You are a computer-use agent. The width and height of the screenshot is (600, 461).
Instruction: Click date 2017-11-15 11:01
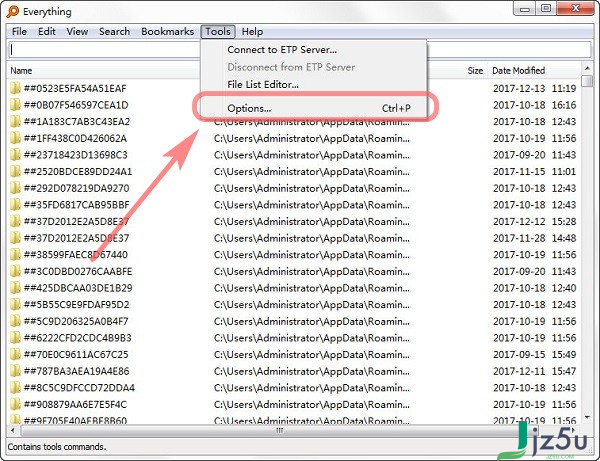[x=534, y=171]
